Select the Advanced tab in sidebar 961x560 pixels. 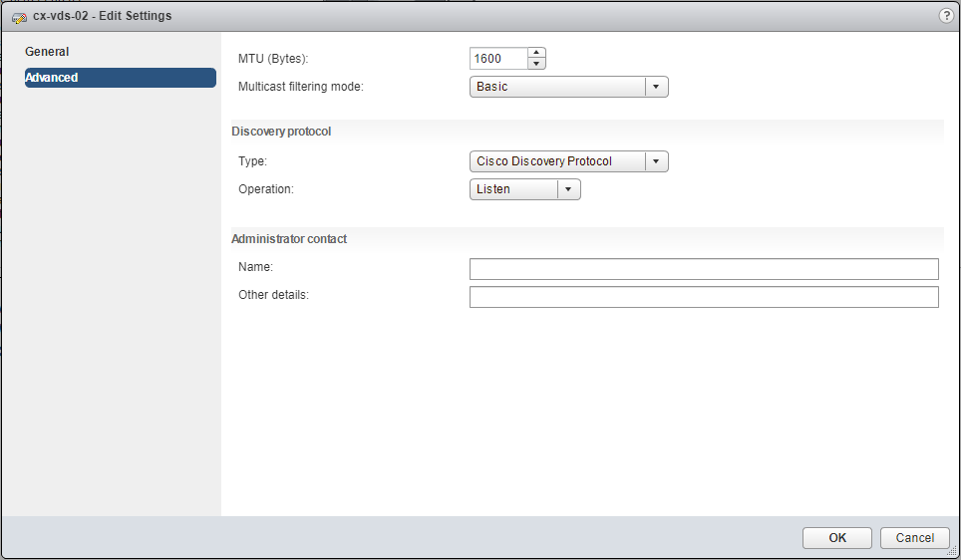tap(120, 78)
